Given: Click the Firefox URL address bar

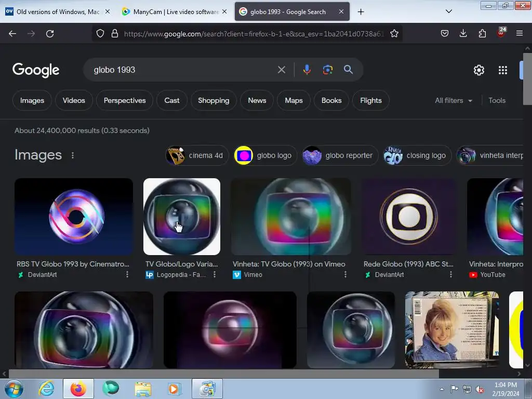Looking at the screenshot, I should pos(254,34).
